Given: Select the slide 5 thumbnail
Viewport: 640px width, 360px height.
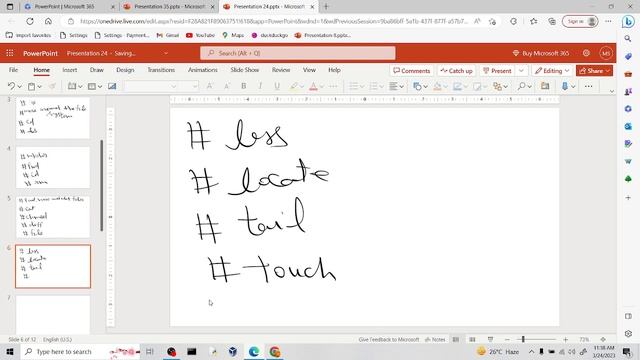Looking at the screenshot, I should pyautogui.click(x=53, y=217).
